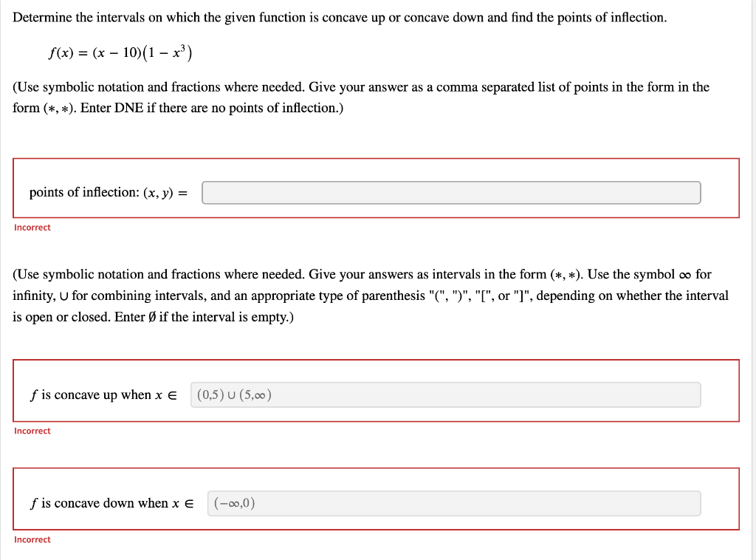This screenshot has height=560, width=756.
Task: Click the concave down answer field
Action: coord(454,503)
